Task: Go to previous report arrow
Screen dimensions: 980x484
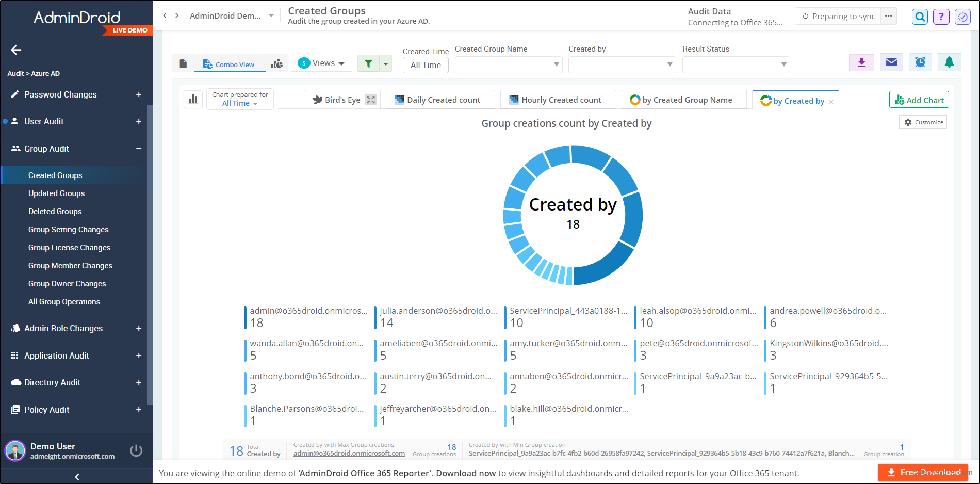Action: [x=165, y=15]
